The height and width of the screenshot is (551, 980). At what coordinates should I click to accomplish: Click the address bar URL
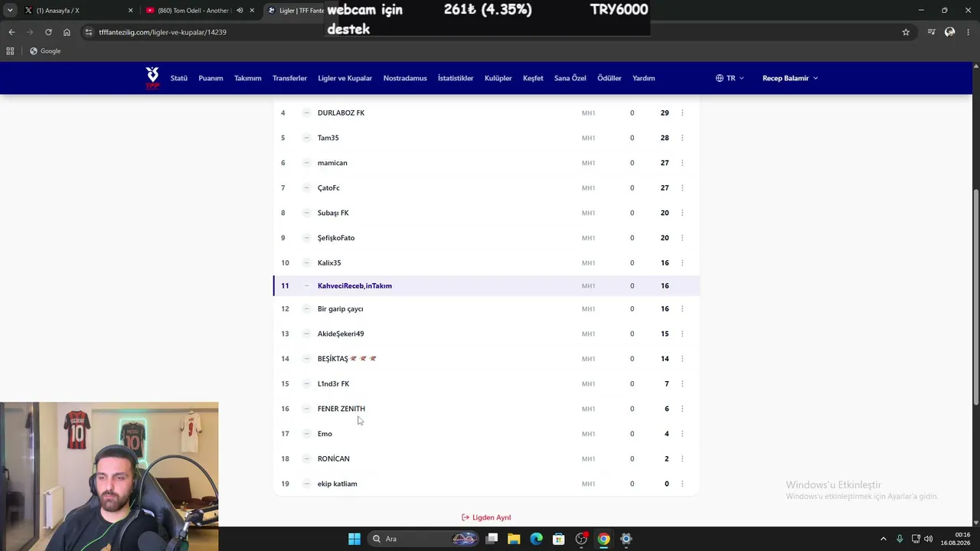point(162,32)
